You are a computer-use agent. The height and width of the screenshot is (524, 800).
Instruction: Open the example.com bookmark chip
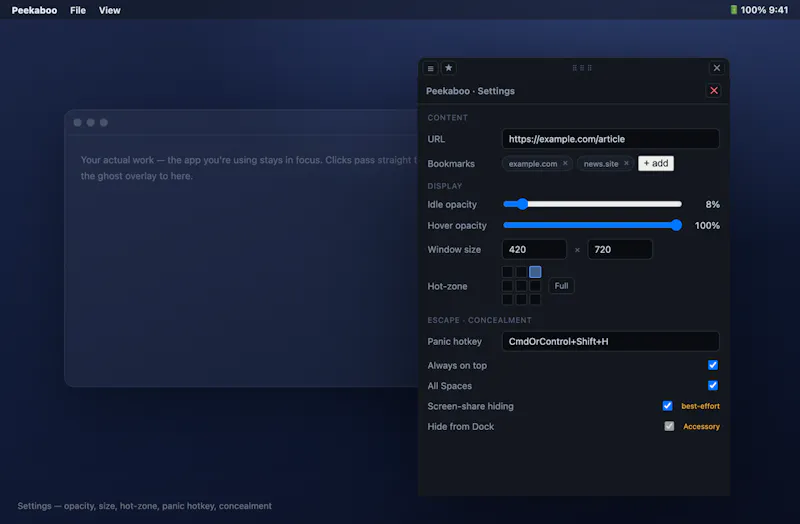coord(533,164)
